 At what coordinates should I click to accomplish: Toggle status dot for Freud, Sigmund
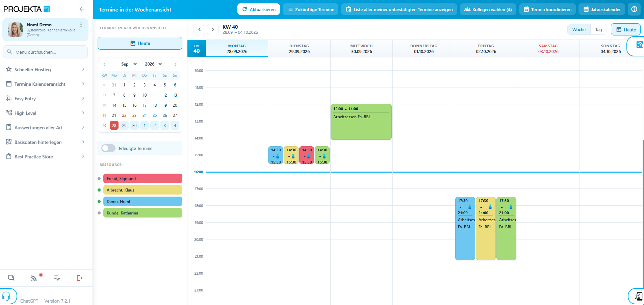(99, 179)
